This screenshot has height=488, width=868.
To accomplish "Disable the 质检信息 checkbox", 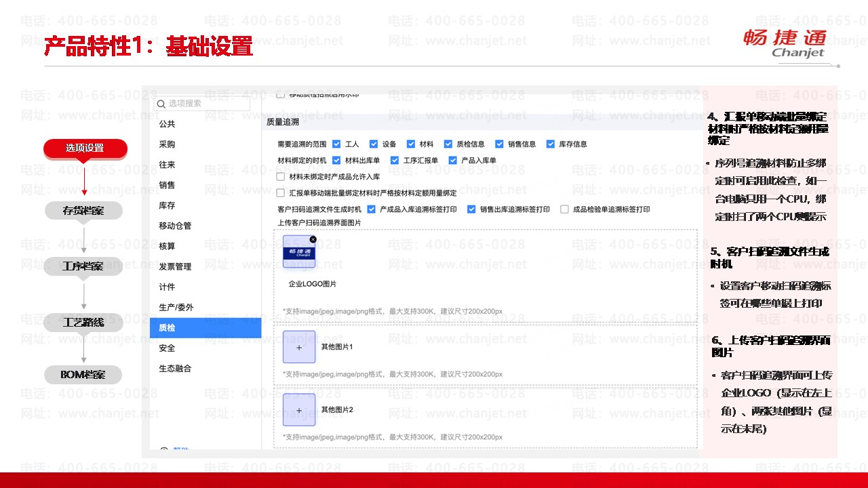I will pyautogui.click(x=448, y=144).
